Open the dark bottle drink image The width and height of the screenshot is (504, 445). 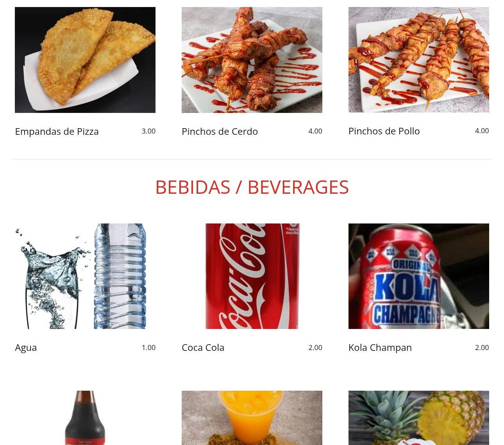point(85,418)
